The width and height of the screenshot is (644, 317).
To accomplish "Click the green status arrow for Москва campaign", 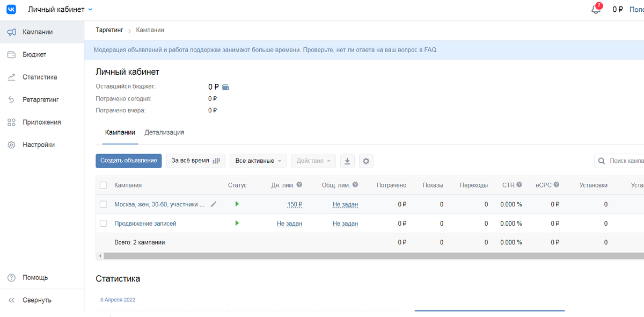I will click(237, 204).
